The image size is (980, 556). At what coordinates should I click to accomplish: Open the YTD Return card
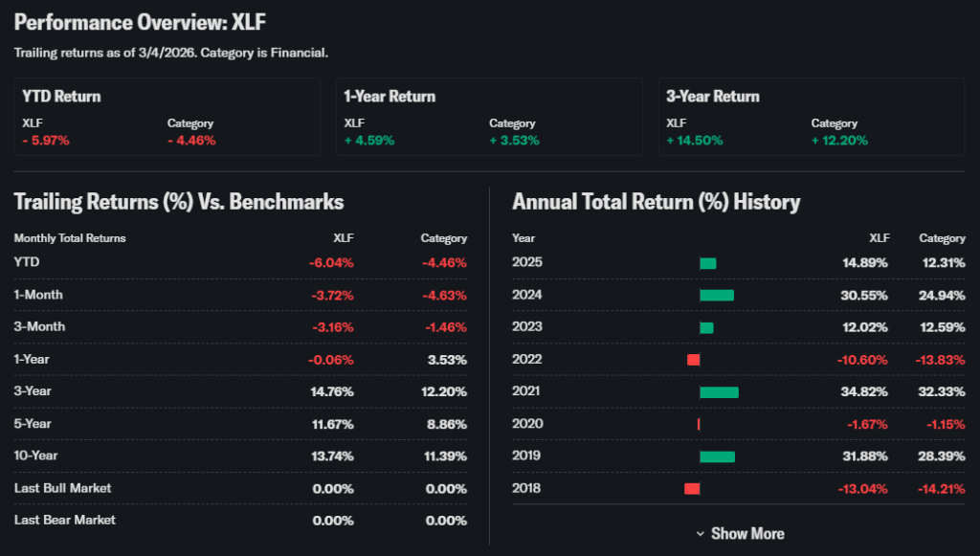(x=167, y=116)
